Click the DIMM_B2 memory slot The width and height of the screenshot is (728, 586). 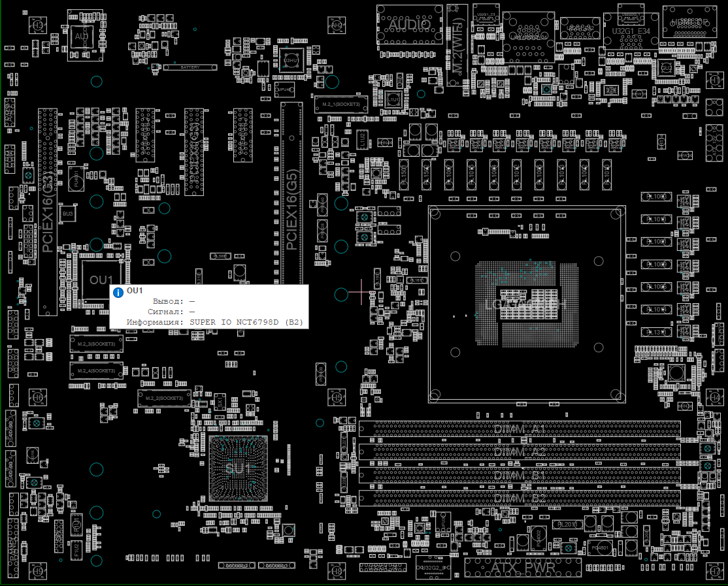(x=520, y=498)
